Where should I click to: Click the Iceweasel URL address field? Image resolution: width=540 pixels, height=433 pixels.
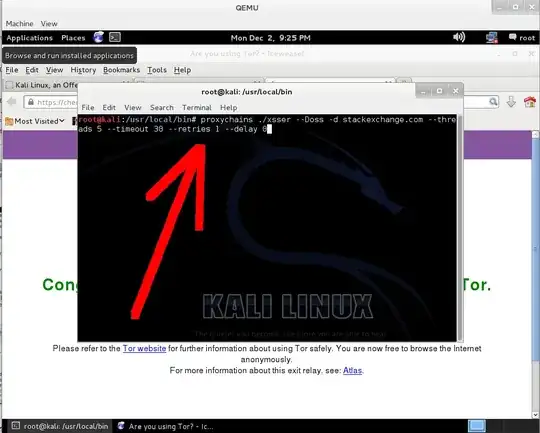click(51, 102)
